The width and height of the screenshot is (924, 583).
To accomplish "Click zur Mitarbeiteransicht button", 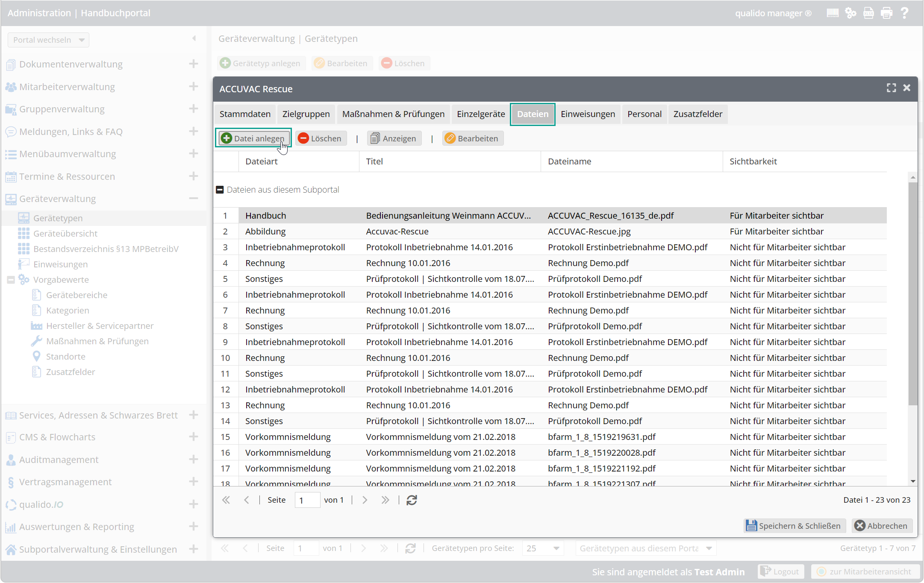I will click(865, 571).
